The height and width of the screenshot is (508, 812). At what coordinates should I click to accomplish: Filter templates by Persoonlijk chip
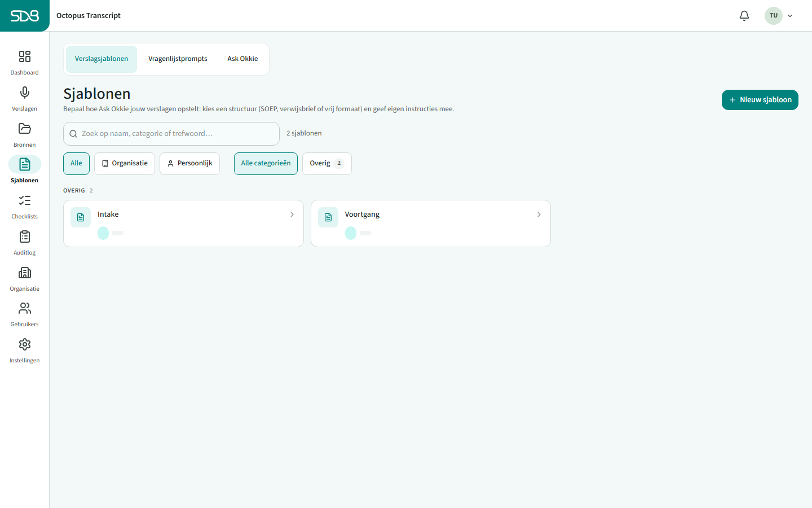[x=189, y=164]
